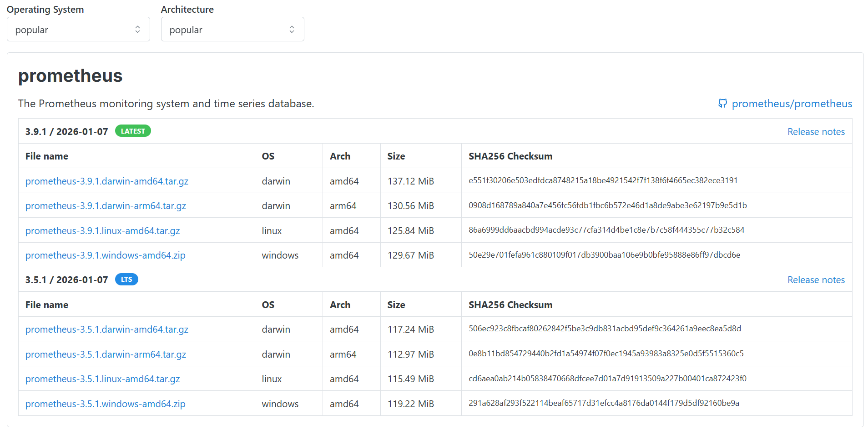Open the Operating System dropdown

click(x=78, y=30)
